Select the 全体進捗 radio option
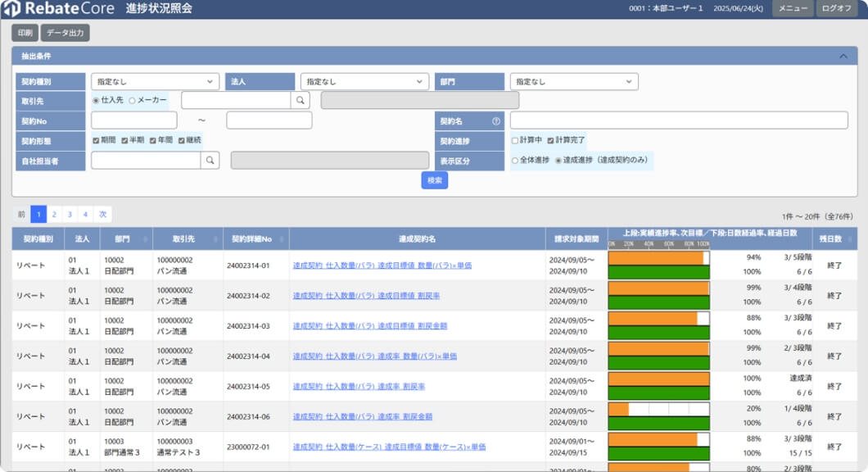The width and height of the screenshot is (868, 472). pyautogui.click(x=515, y=161)
